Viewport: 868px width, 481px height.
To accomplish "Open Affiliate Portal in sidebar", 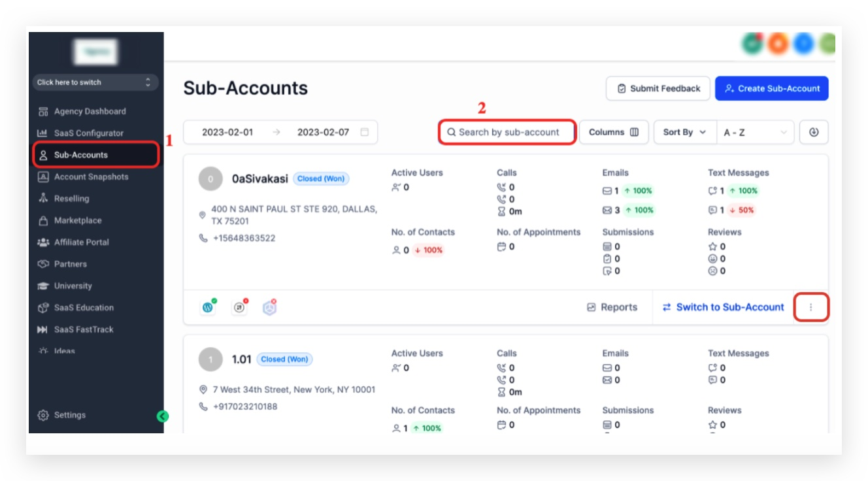I will click(81, 242).
